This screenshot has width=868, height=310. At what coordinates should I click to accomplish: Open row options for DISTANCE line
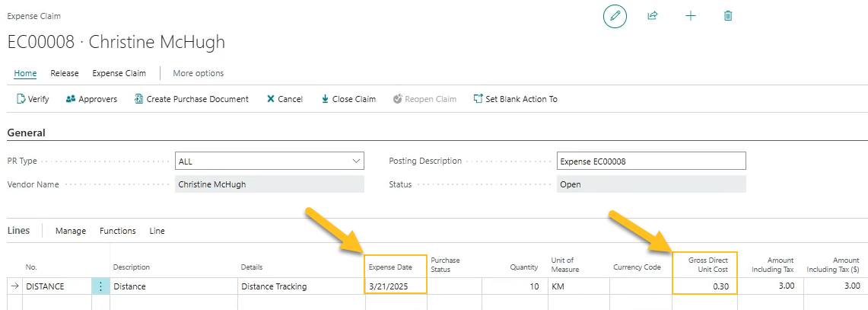click(100, 286)
